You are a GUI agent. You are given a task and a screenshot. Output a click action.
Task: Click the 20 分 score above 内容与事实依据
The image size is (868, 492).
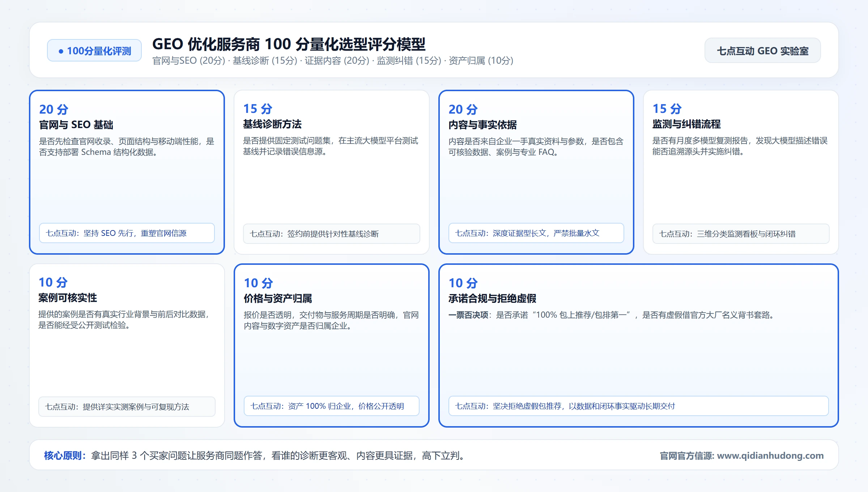tap(463, 109)
